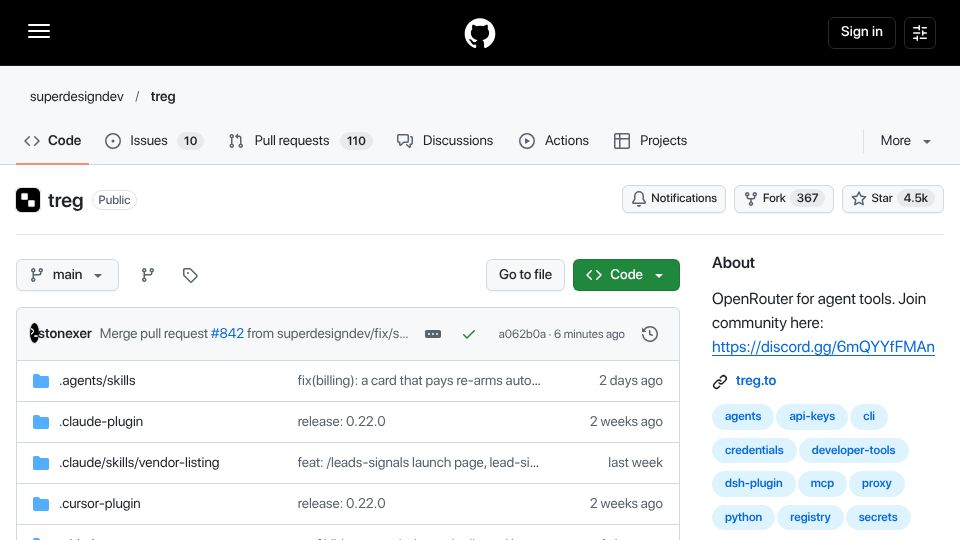
Task: Open the feat: /leads-signals commit message link
Action: tap(418, 463)
